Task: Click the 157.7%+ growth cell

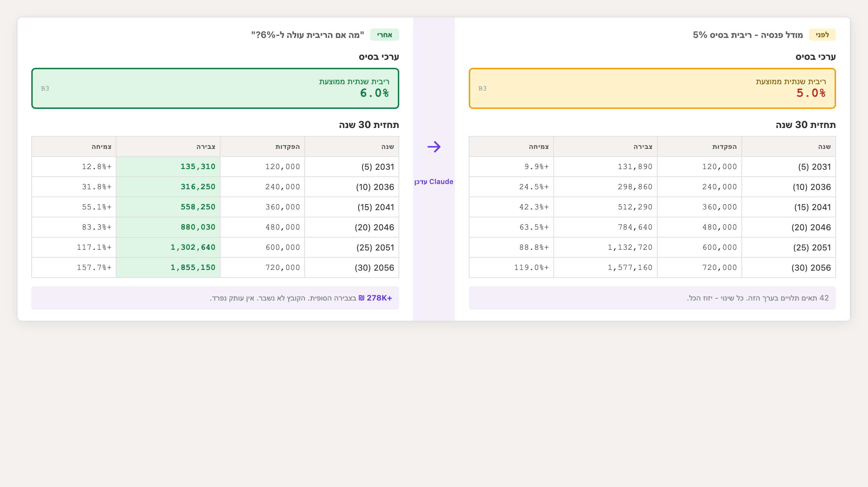Action: [x=74, y=268]
